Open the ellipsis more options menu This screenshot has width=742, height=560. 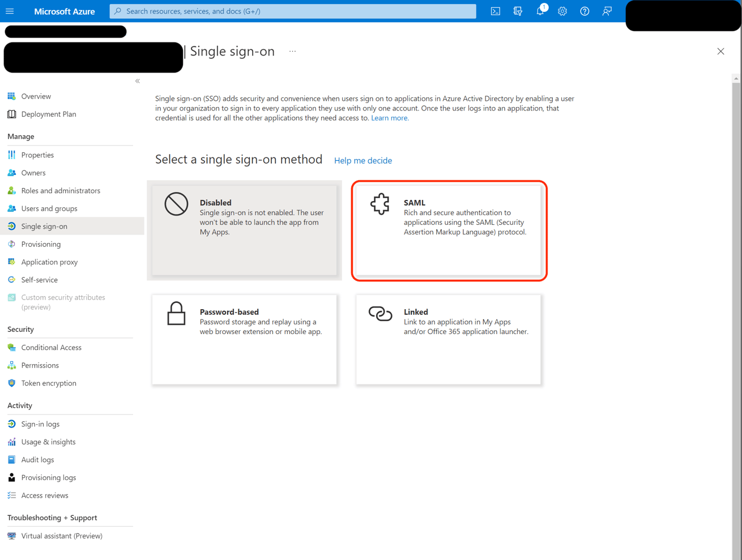point(292,52)
